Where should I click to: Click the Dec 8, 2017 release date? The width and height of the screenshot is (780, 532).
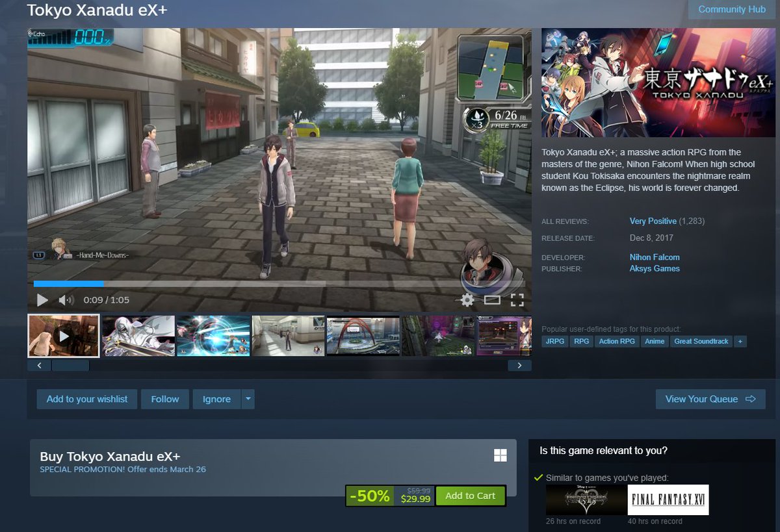651,238
